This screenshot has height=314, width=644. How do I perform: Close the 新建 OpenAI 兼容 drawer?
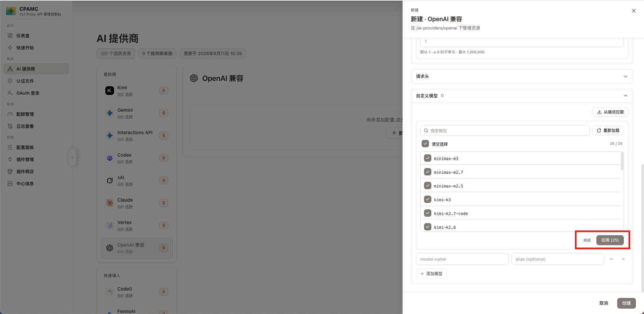[x=634, y=11]
